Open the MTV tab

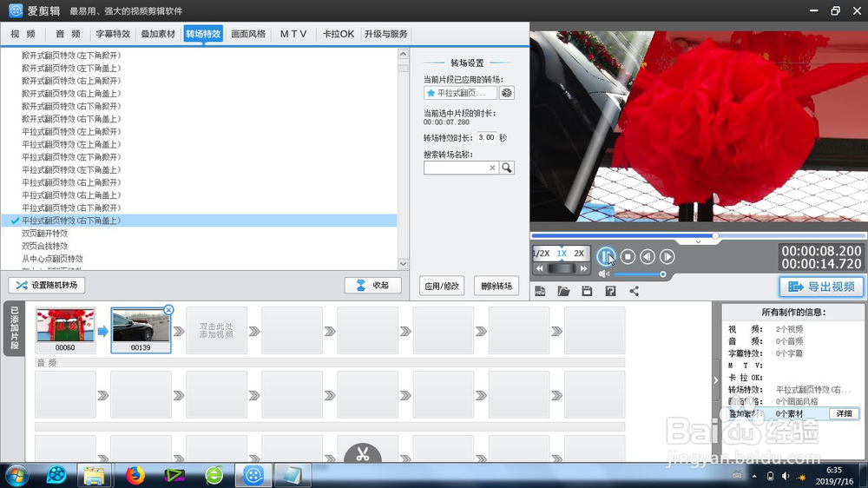click(x=293, y=34)
